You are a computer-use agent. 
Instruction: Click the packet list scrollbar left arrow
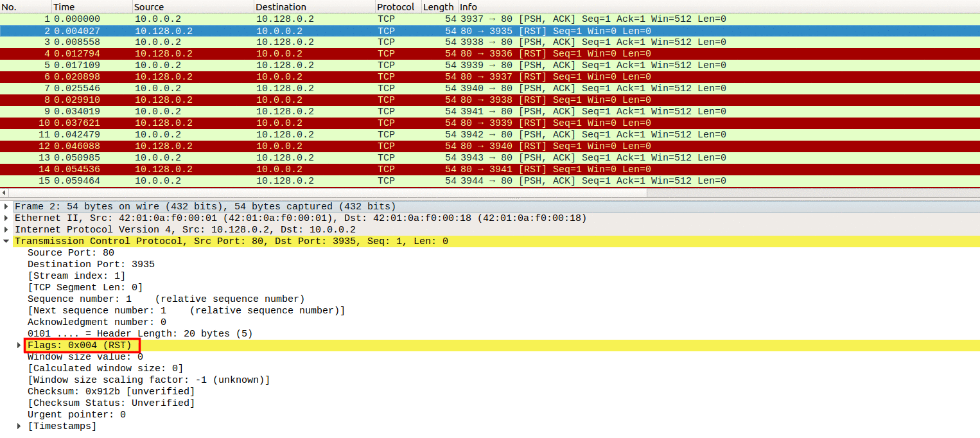(4, 193)
